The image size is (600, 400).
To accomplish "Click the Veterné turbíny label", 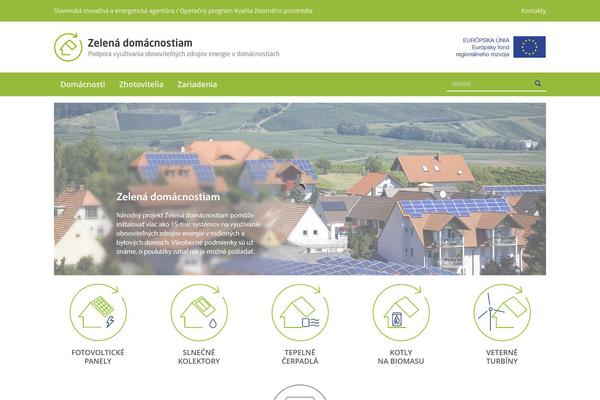I will pos(502,357).
